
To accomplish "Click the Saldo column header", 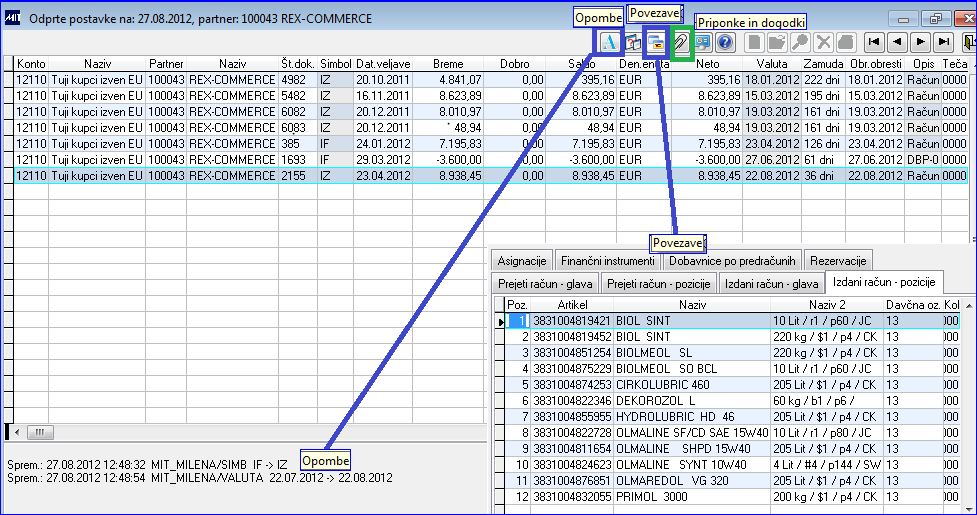I will click(580, 64).
